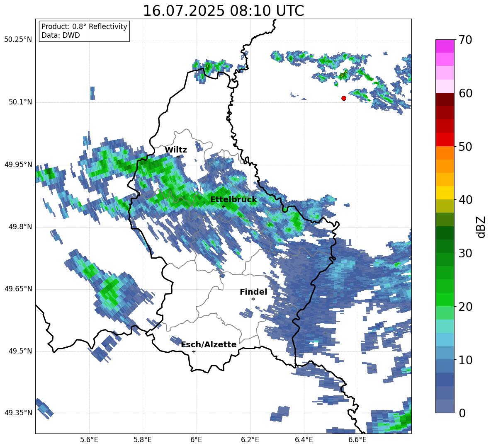Click the colorbar 60 tick label
The image size is (491, 448).
click(465, 93)
